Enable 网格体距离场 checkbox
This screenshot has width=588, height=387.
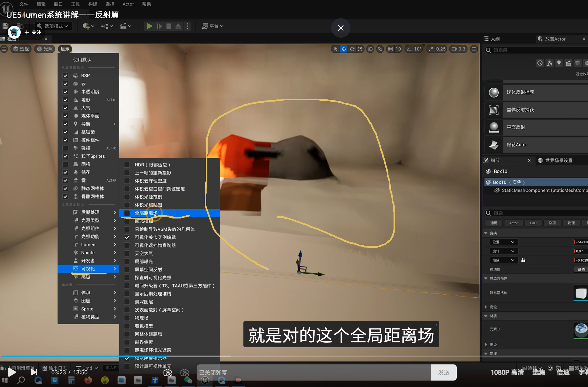tap(127, 334)
